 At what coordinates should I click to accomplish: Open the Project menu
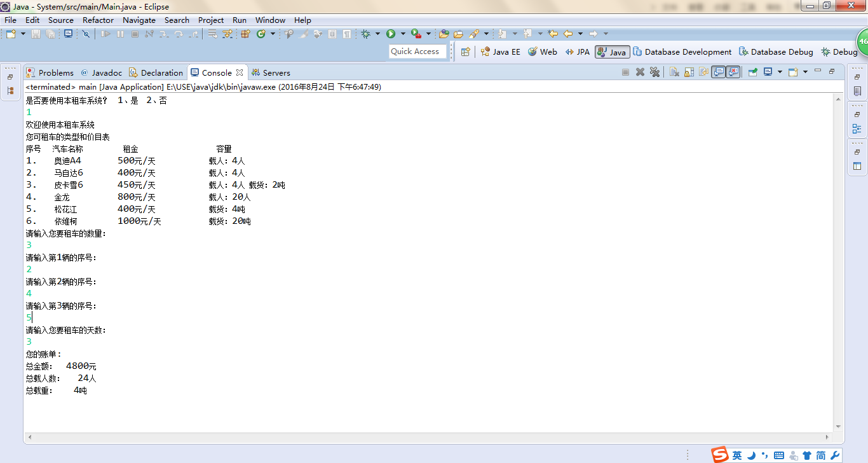pyautogui.click(x=211, y=20)
